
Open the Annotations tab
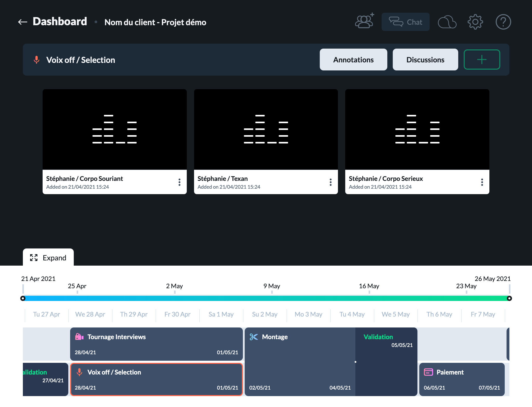click(353, 60)
